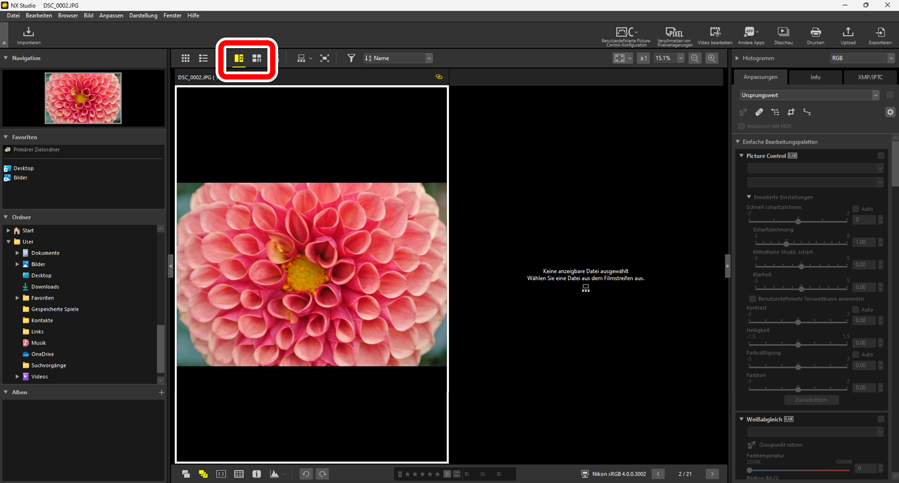Go to next image arrow button

point(712,474)
